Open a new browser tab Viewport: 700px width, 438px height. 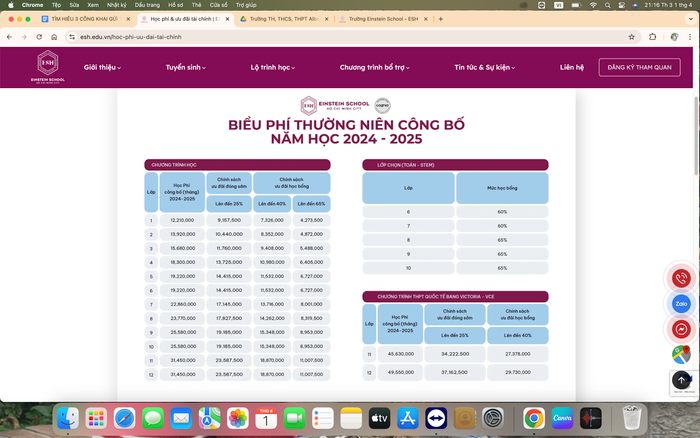coord(441,19)
